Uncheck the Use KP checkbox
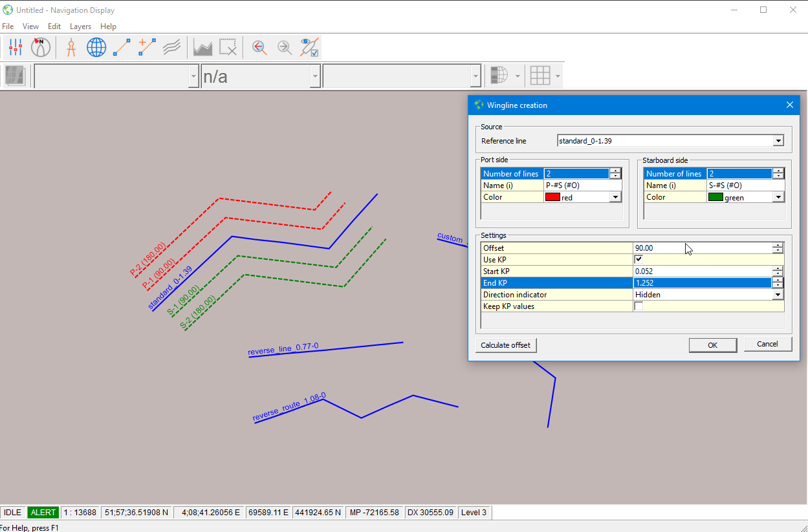The height and width of the screenshot is (532, 808). 639,259
